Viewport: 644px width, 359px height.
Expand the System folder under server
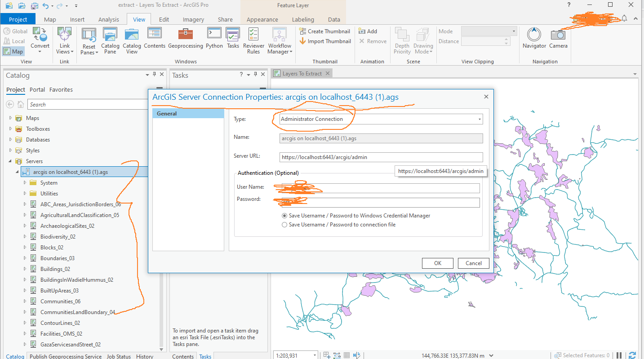[25, 183]
